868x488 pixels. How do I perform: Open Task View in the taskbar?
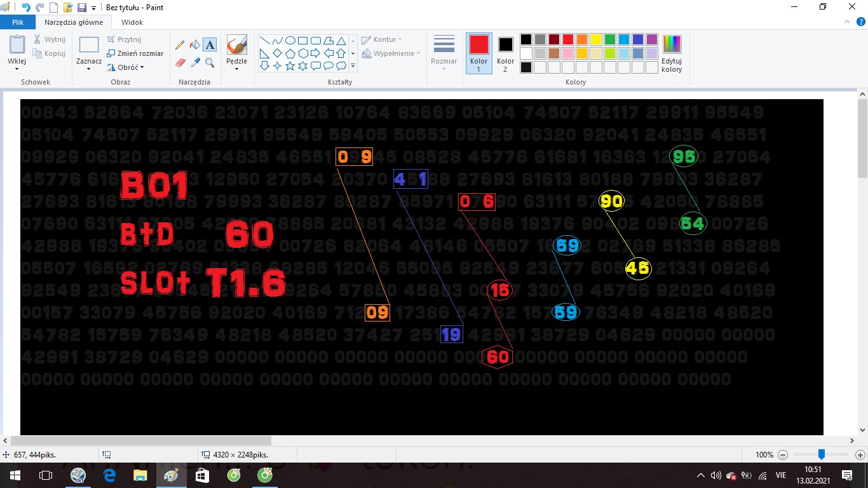point(46,475)
